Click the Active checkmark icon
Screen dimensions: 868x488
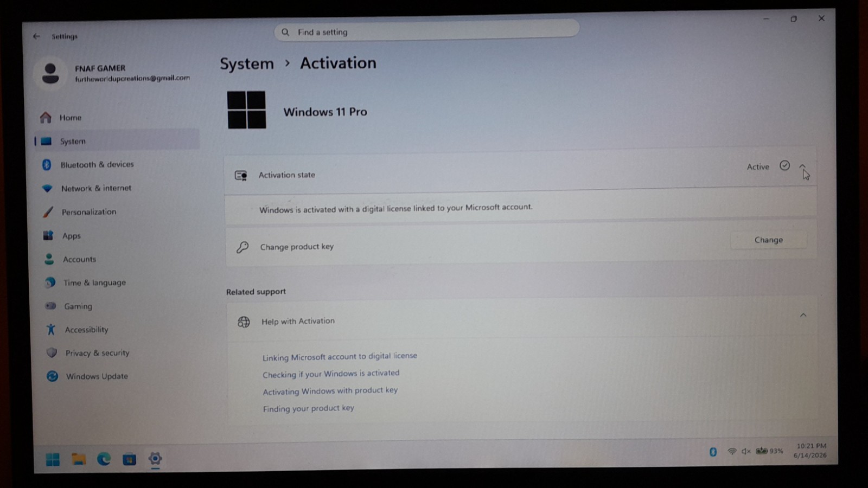[784, 165]
